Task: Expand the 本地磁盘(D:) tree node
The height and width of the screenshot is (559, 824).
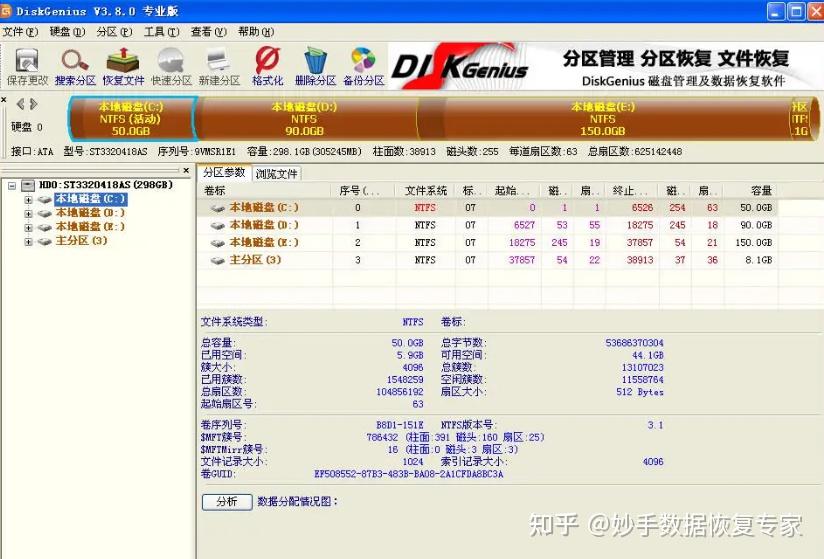Action: coord(28,213)
